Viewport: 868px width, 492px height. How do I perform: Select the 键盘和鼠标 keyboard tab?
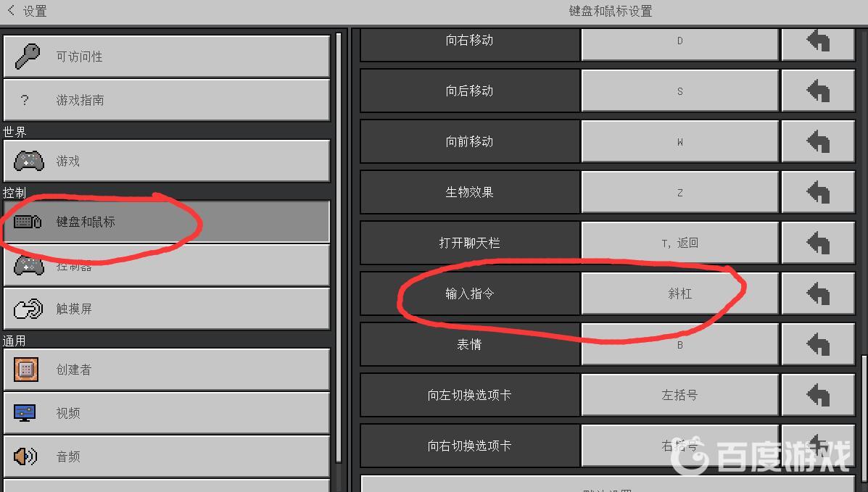pyautogui.click(x=167, y=222)
